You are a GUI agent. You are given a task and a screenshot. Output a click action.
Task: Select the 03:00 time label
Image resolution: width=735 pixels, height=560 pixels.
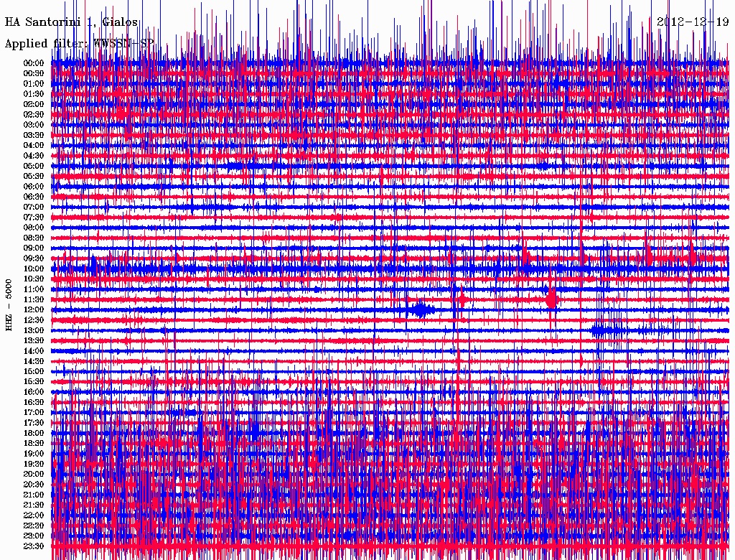pos(34,125)
